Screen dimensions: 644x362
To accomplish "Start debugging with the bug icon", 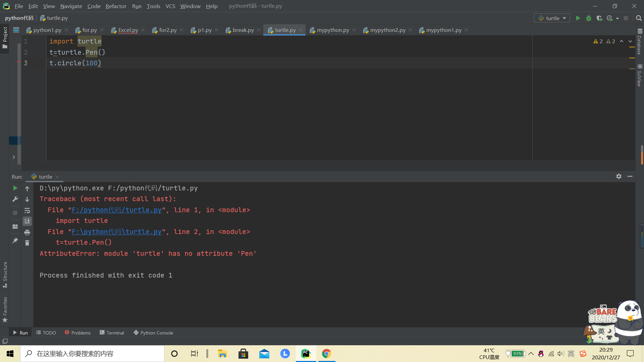I will [589, 18].
